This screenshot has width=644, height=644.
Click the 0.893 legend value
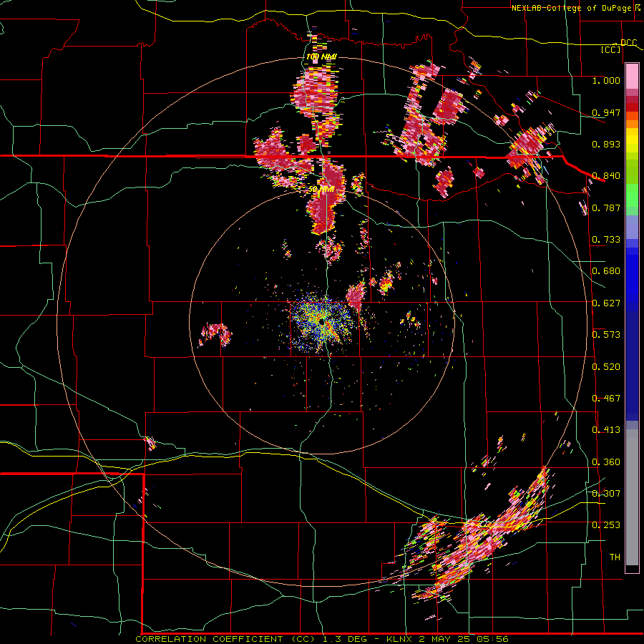click(x=606, y=144)
